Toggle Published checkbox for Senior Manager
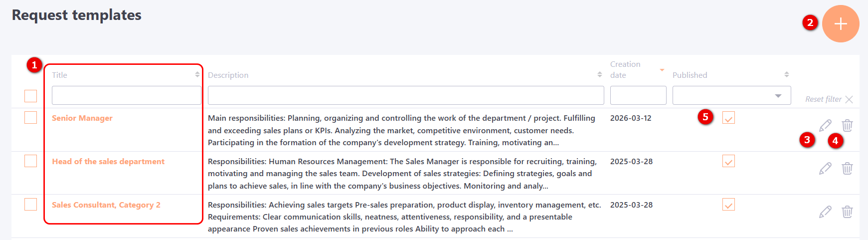 click(728, 118)
